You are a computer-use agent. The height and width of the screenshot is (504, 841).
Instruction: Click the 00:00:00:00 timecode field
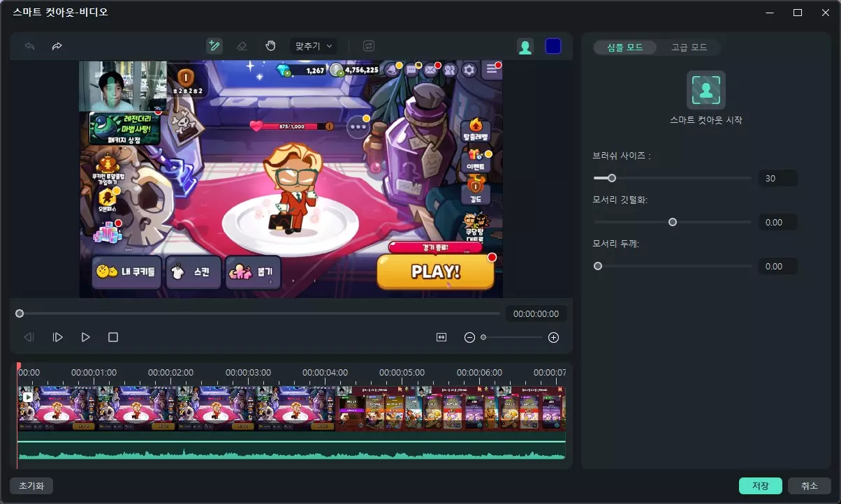point(536,314)
